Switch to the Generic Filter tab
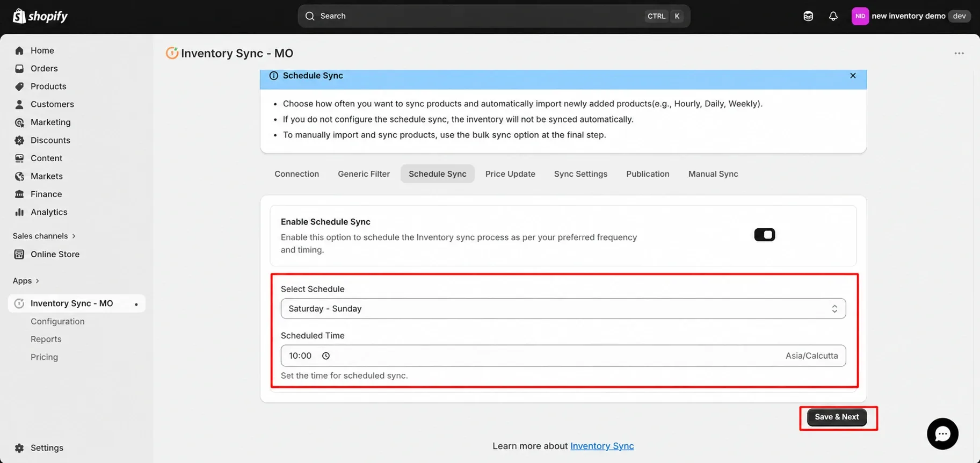Viewport: 980px width, 463px height. (x=364, y=174)
